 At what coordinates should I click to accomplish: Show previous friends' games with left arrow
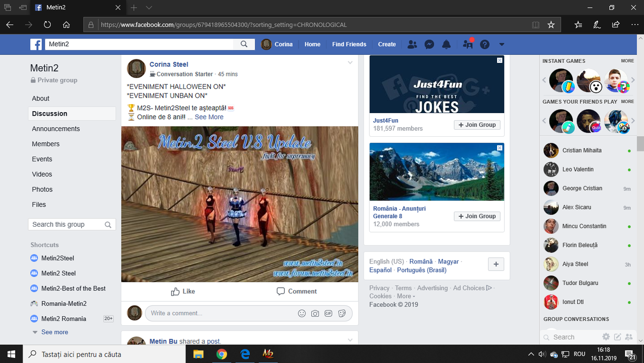pyautogui.click(x=544, y=121)
